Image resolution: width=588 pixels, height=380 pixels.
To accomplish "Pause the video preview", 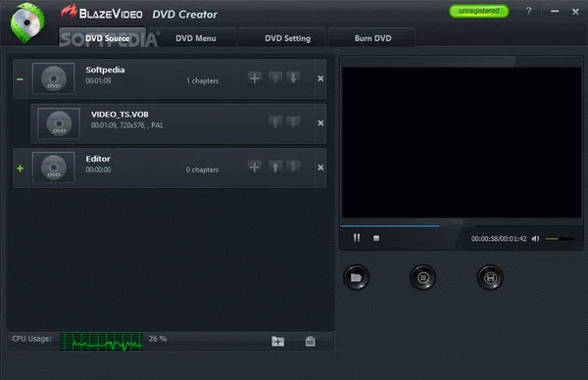I will coord(357,238).
